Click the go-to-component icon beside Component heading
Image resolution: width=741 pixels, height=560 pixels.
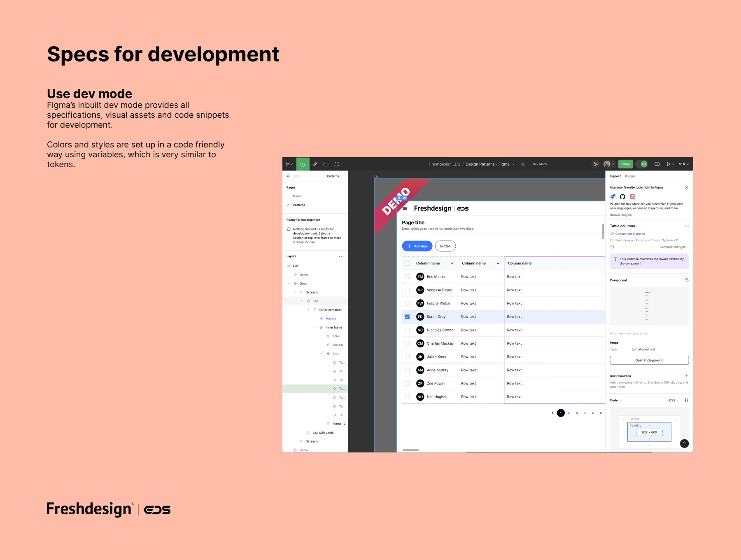click(x=686, y=280)
